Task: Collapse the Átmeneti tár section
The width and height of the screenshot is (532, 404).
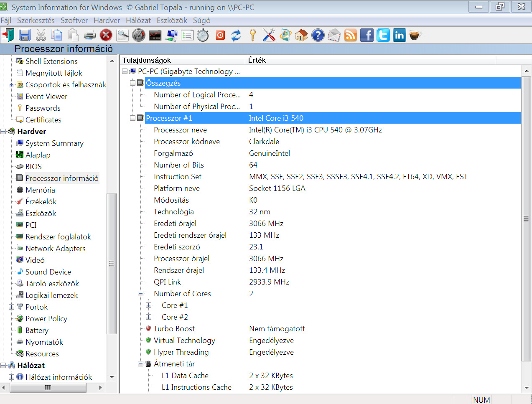Action: (x=140, y=364)
